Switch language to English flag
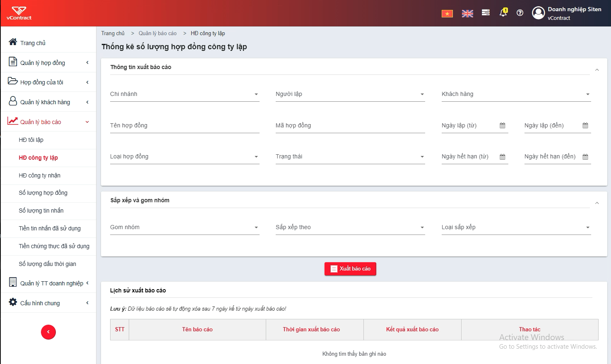 pyautogui.click(x=467, y=14)
